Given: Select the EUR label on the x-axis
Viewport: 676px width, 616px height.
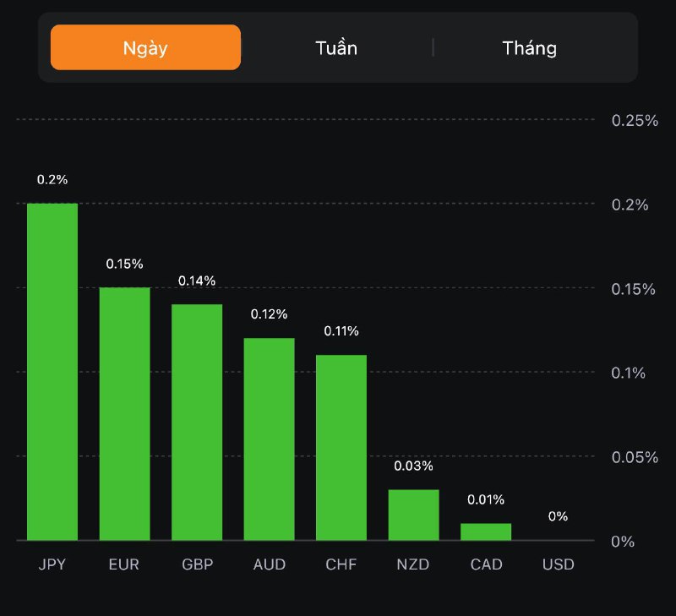Looking at the screenshot, I should pos(124,564).
